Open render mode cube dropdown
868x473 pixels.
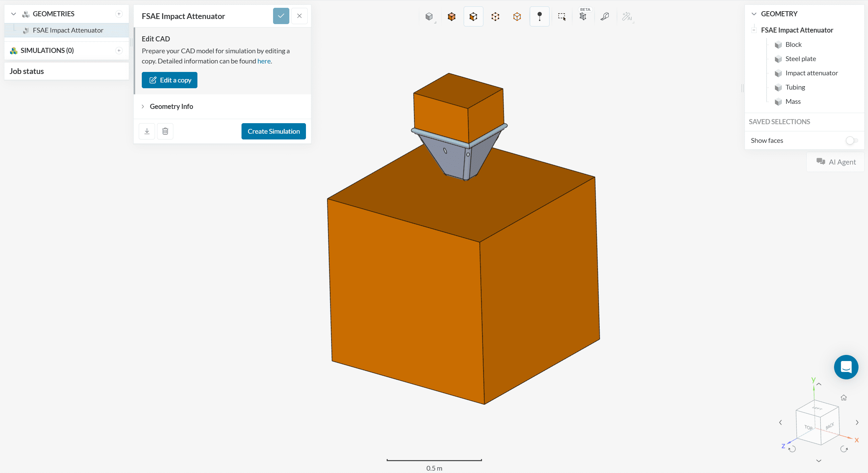429,16
